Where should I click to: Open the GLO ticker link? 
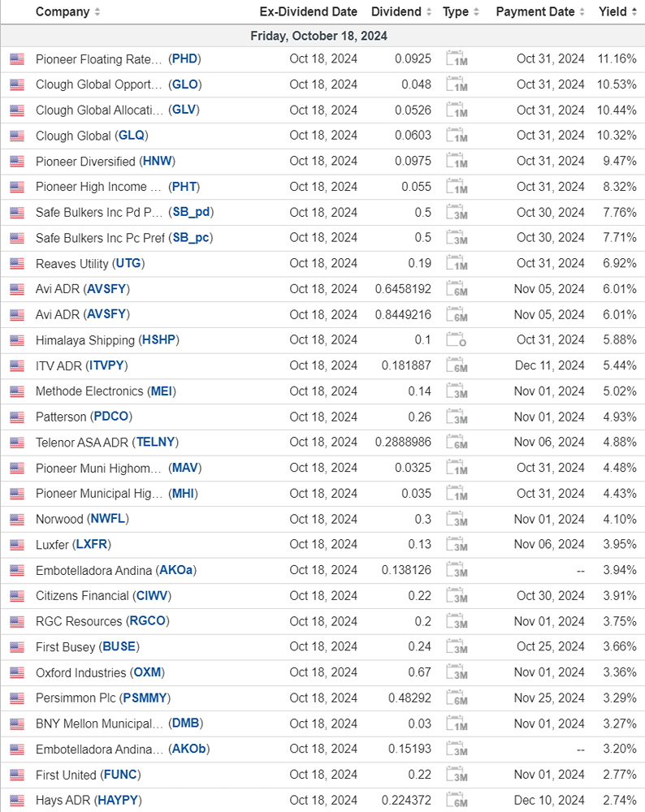click(x=185, y=84)
